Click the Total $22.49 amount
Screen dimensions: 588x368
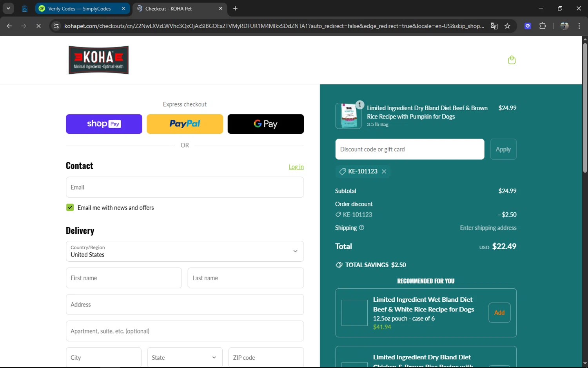[504, 246]
